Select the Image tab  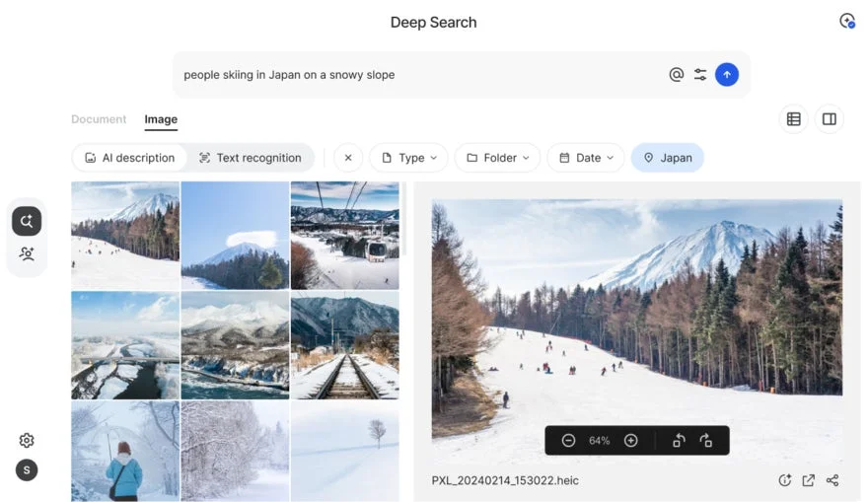point(161,119)
